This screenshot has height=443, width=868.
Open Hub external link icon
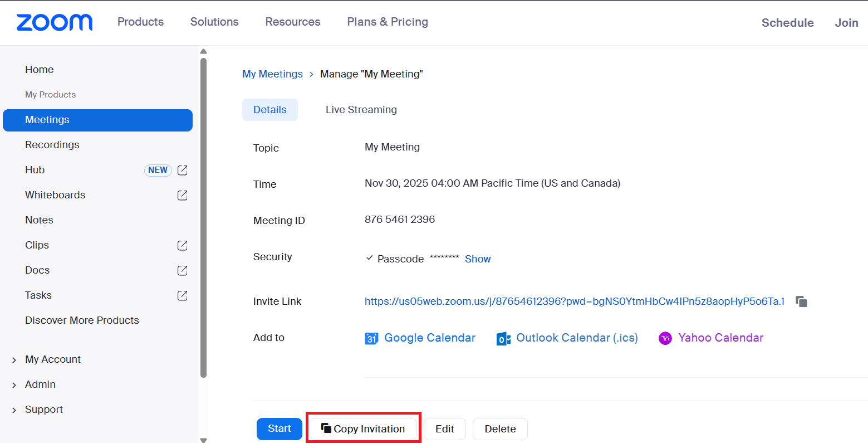pos(182,170)
